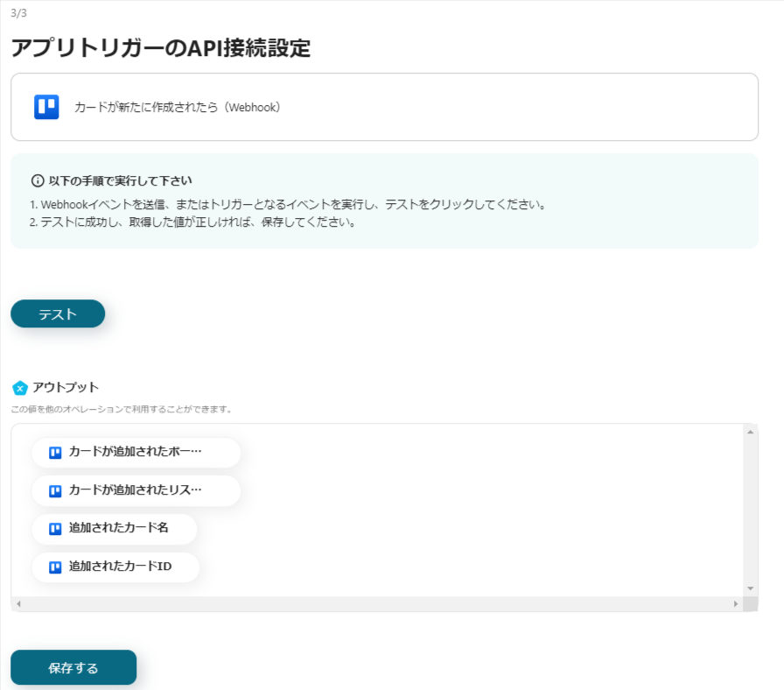Click output panel scroll down arrow
784x690 pixels.
point(750,588)
